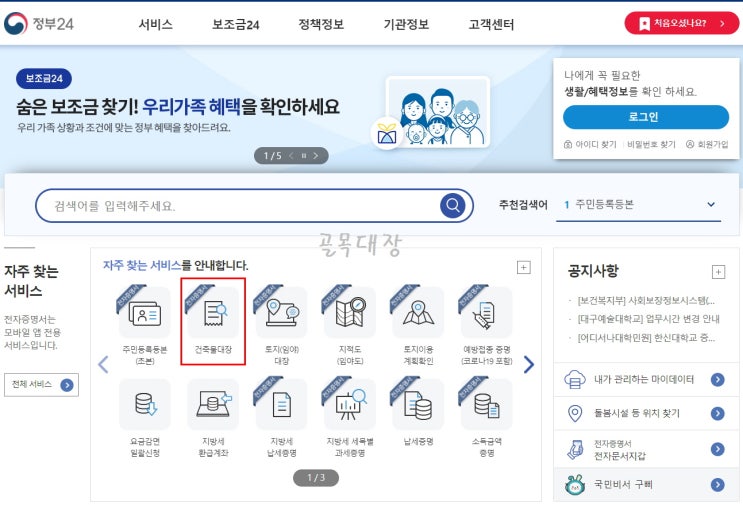Pause the banner slideshow
Screen dimensions: 743x505
click(304, 156)
